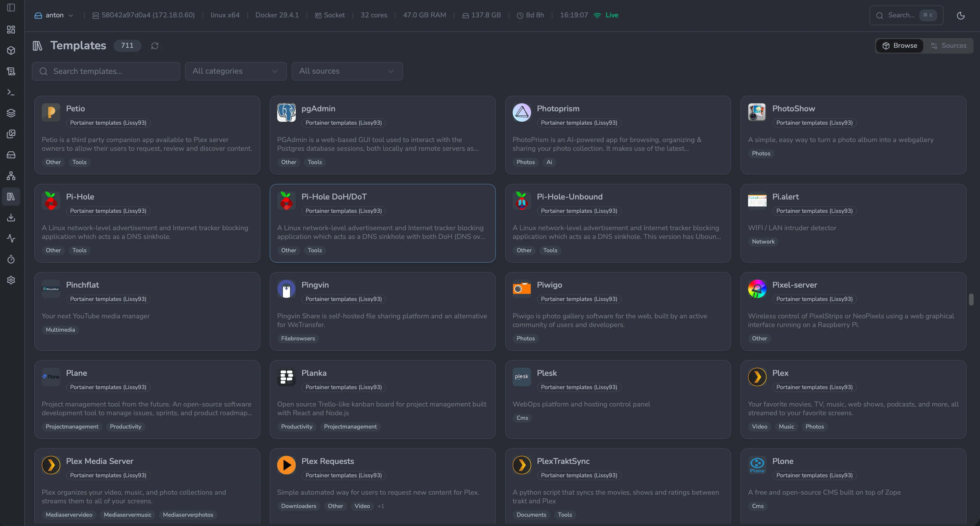
Task: Open the volumes drive icon in sidebar
Action: point(11,155)
